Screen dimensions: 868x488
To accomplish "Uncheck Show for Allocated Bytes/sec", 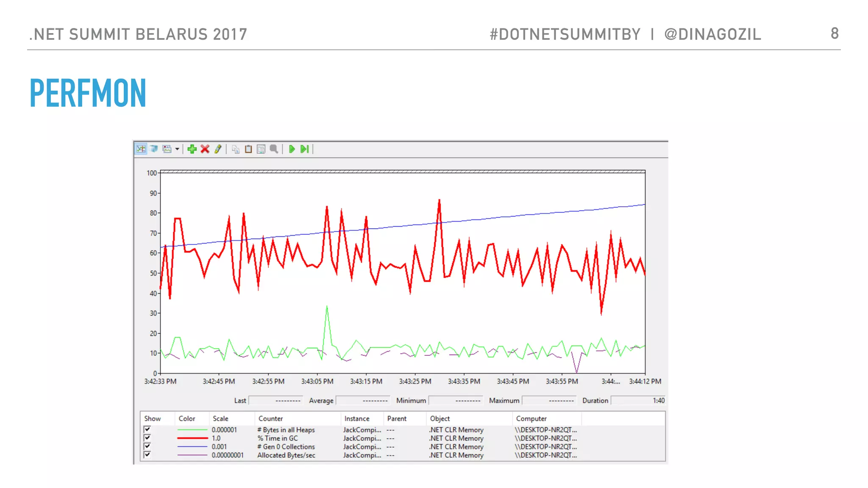I will coord(147,455).
